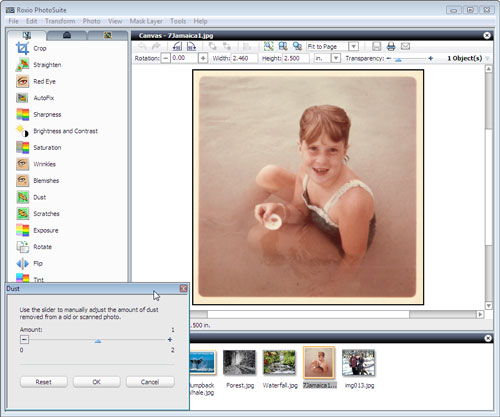Click the Transparency slider handle
Image resolution: width=500 pixels, height=417 pixels.
point(398,59)
